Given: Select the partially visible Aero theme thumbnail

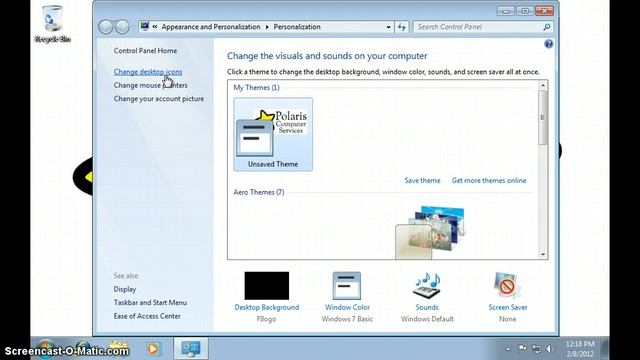Looking at the screenshot, I should click(429, 232).
